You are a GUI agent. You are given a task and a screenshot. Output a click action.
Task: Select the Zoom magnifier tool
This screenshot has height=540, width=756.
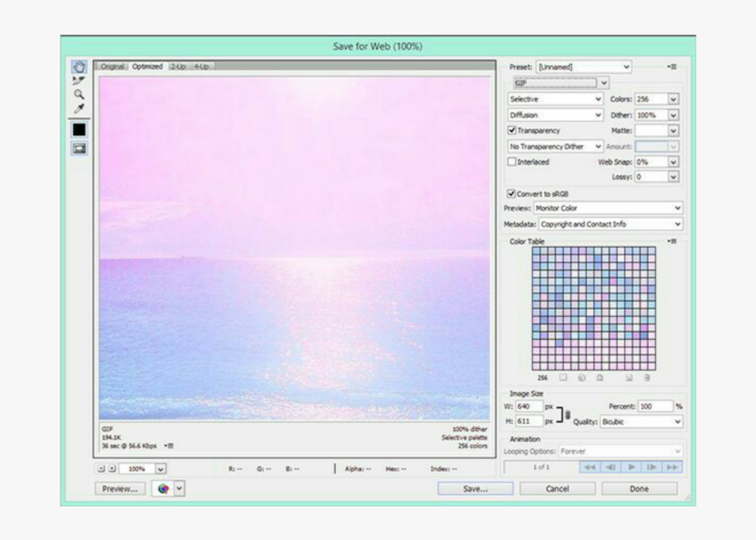click(x=79, y=95)
